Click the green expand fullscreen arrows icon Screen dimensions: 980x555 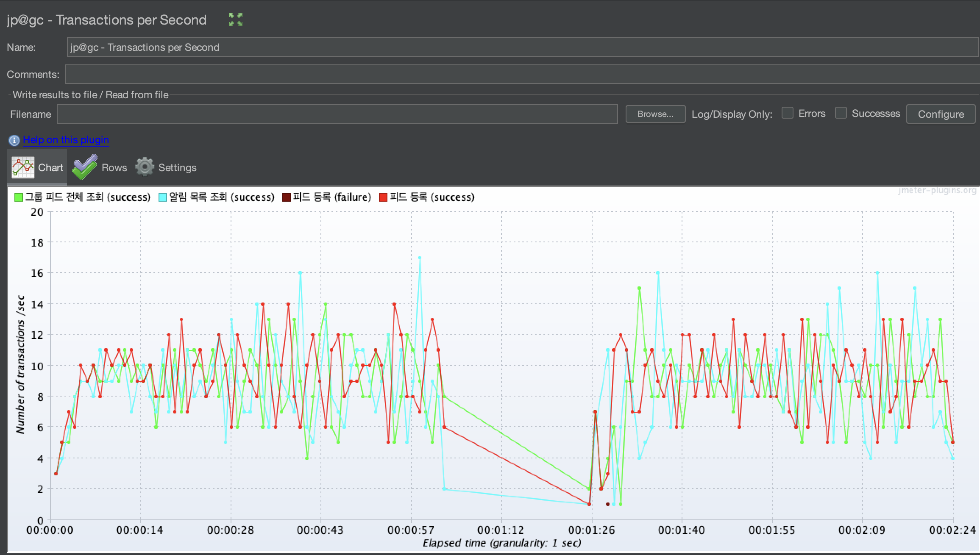[235, 19]
